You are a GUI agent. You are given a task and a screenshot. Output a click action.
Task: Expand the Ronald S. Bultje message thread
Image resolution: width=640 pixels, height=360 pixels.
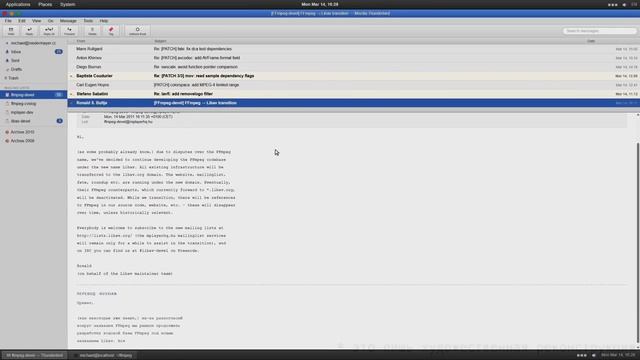click(x=71, y=103)
